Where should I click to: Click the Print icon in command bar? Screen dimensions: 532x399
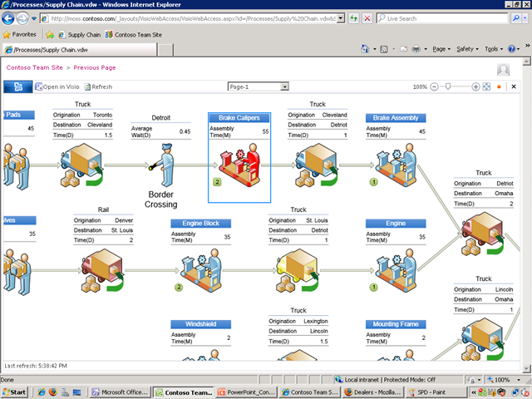tap(416, 49)
